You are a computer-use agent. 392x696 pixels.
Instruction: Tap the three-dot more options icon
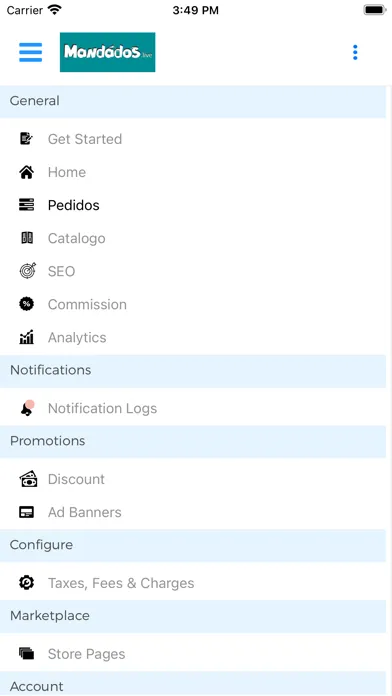(355, 52)
